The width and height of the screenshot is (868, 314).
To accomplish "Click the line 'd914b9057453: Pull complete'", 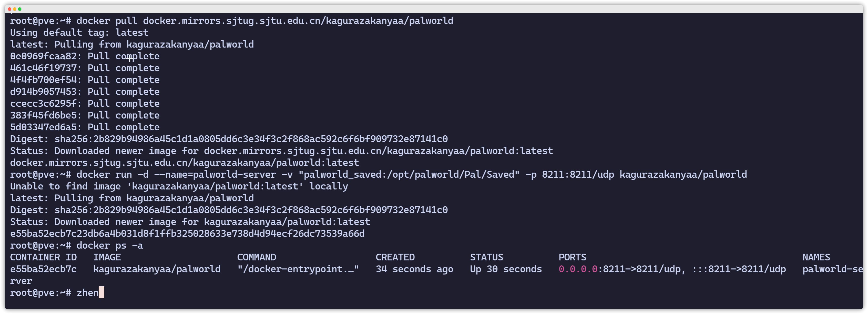I will point(85,92).
